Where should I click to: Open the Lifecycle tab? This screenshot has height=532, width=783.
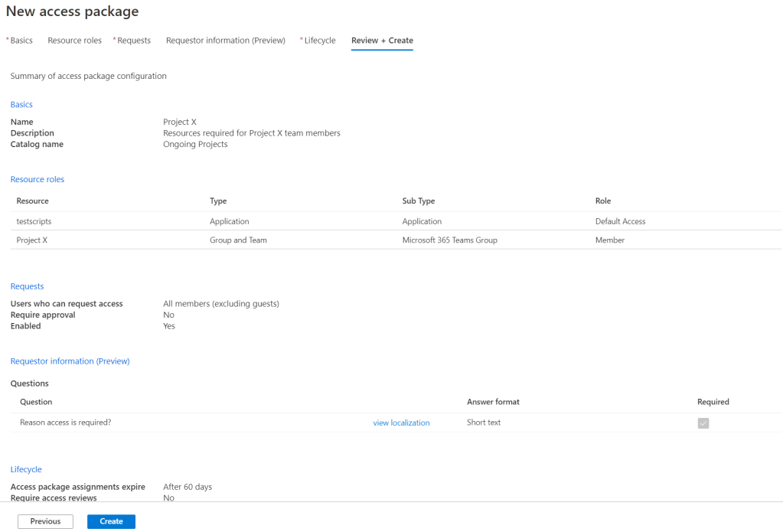tap(319, 41)
